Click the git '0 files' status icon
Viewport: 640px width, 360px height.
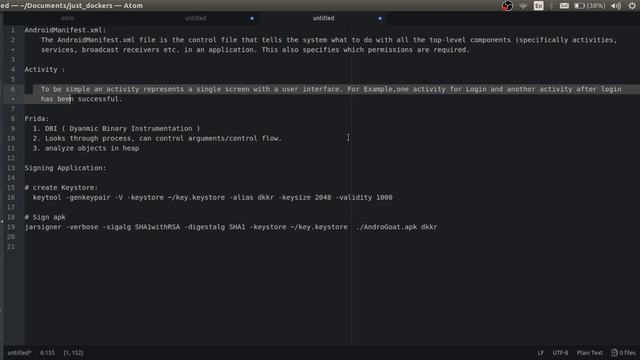tap(623, 353)
